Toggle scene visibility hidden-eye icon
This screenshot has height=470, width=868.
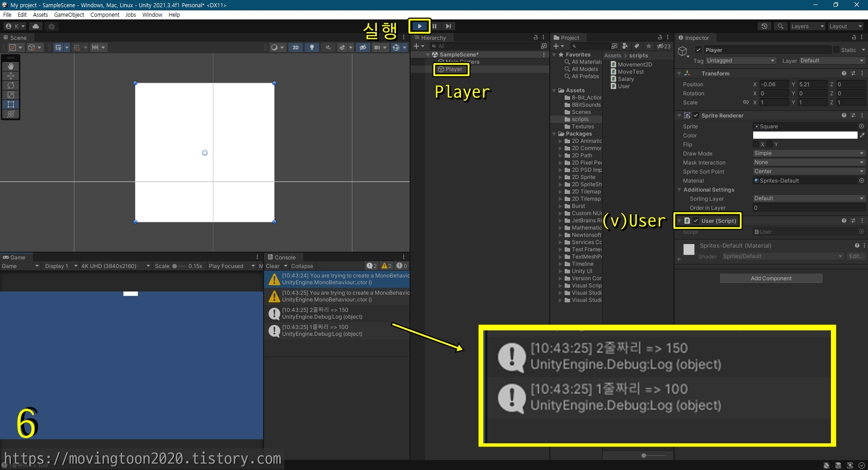pyautogui.click(x=363, y=47)
